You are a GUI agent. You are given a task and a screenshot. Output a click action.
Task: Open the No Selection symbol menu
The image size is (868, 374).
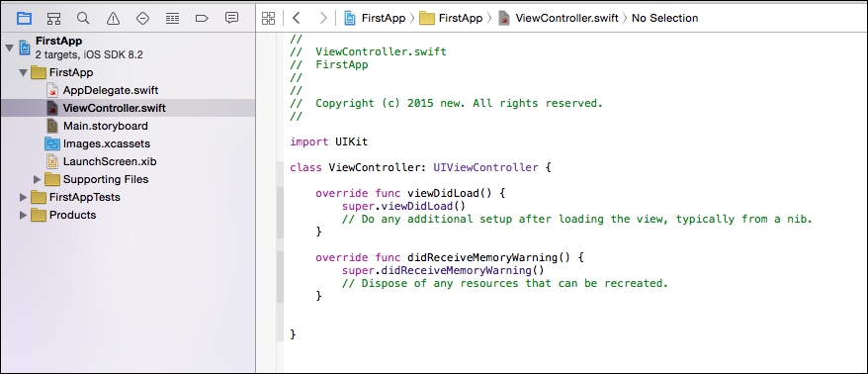(664, 18)
